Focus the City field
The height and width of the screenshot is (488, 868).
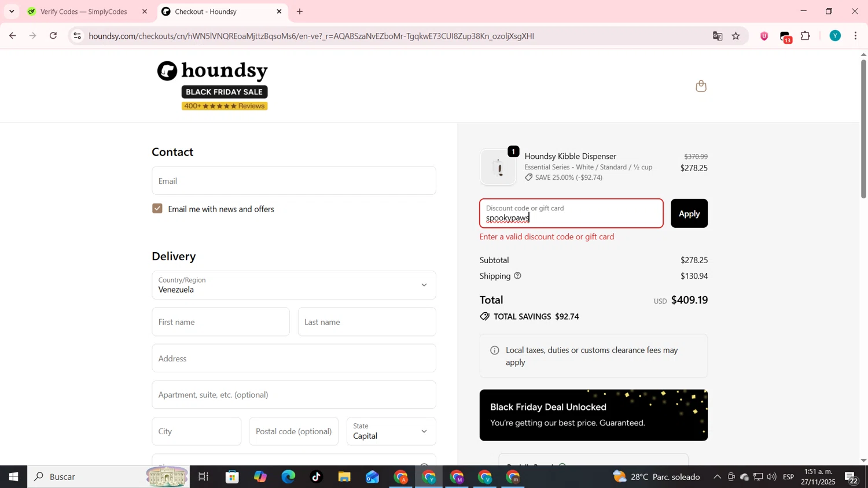click(x=197, y=431)
